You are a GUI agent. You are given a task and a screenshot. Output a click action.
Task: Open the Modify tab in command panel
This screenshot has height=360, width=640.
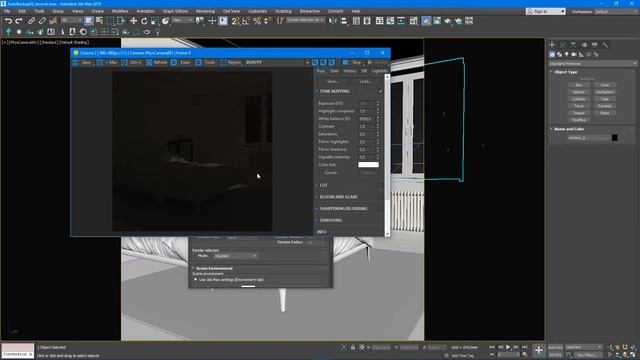[x=562, y=44]
